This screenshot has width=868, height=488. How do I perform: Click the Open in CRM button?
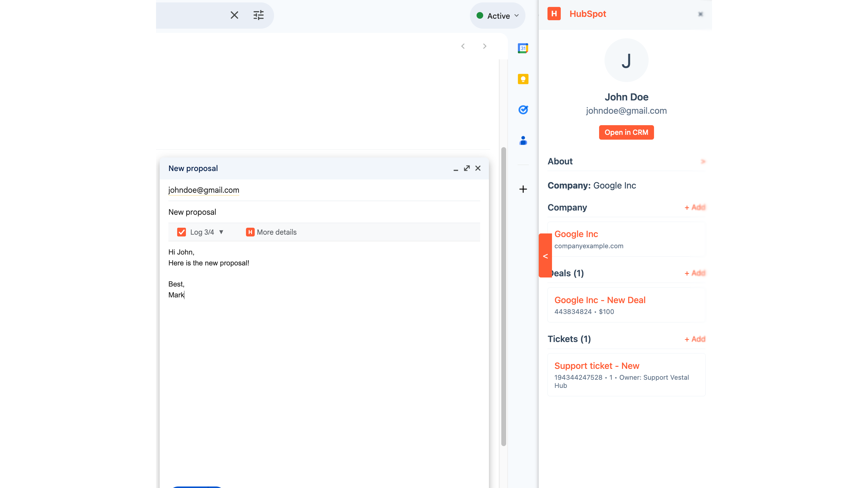tap(626, 132)
